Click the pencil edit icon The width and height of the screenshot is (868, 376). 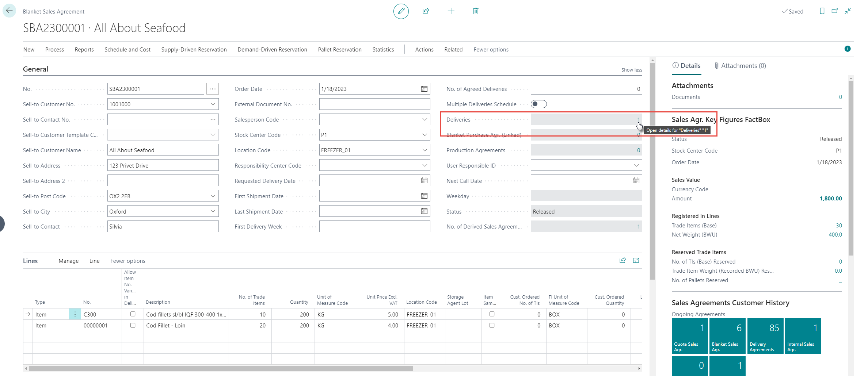pos(401,11)
